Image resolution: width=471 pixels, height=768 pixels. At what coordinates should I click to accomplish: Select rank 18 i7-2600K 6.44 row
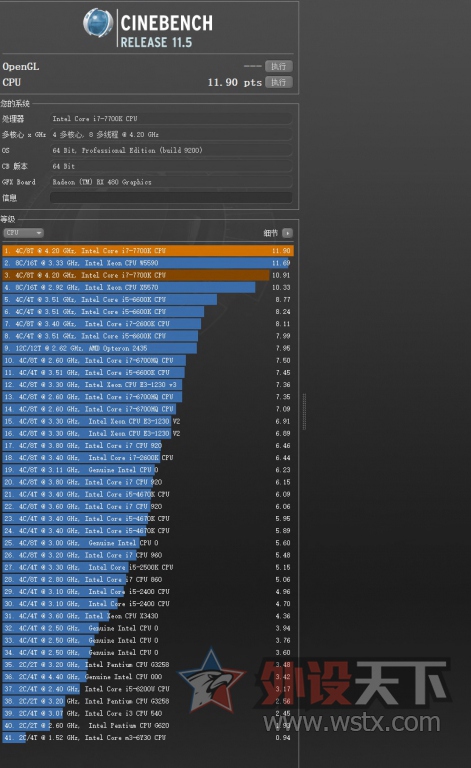(x=148, y=458)
